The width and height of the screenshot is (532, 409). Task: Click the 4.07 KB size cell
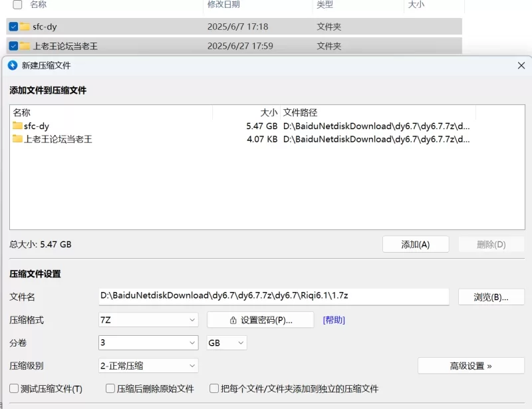click(262, 139)
